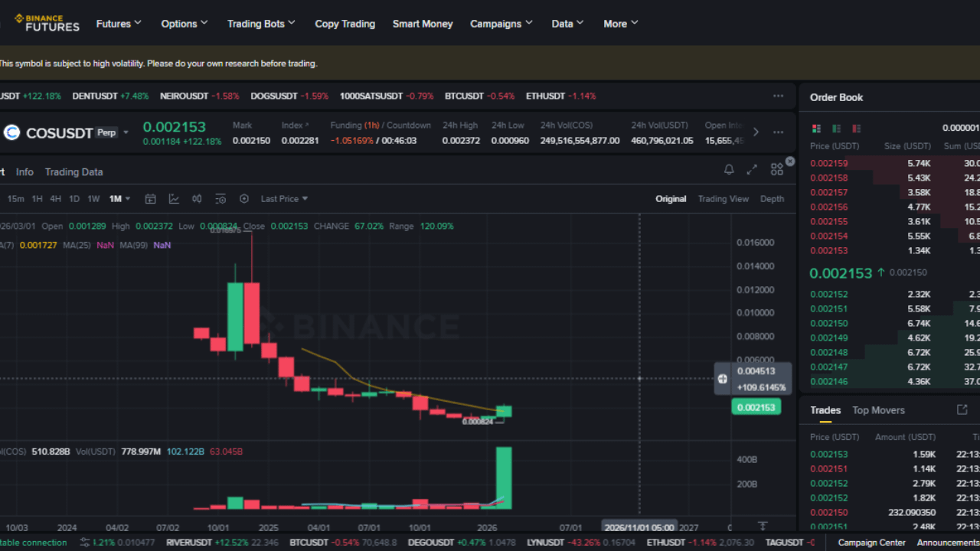The height and width of the screenshot is (551, 980).
Task: Open the calendar date range icon
Action: pyautogui.click(x=150, y=199)
